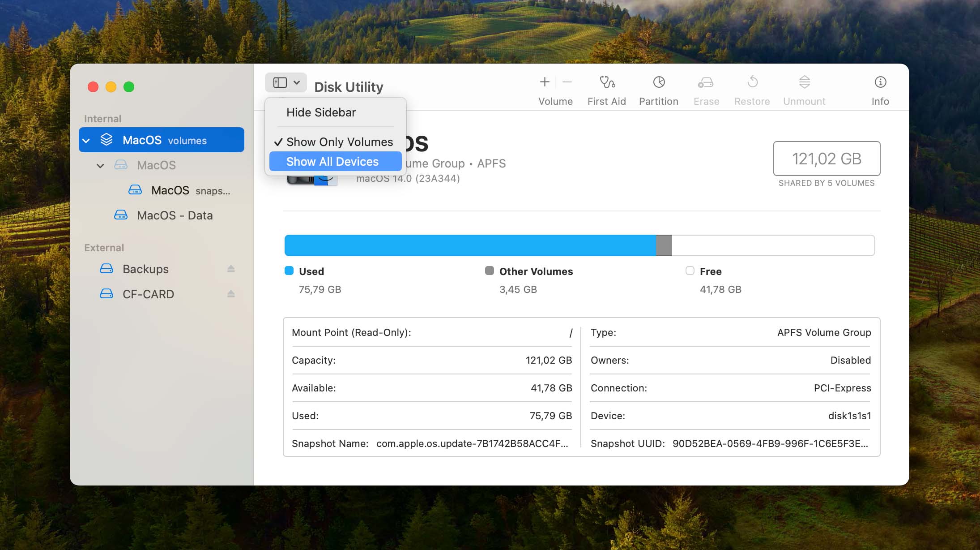The image size is (980, 550).
Task: Open the Info circle icon
Action: tap(880, 82)
